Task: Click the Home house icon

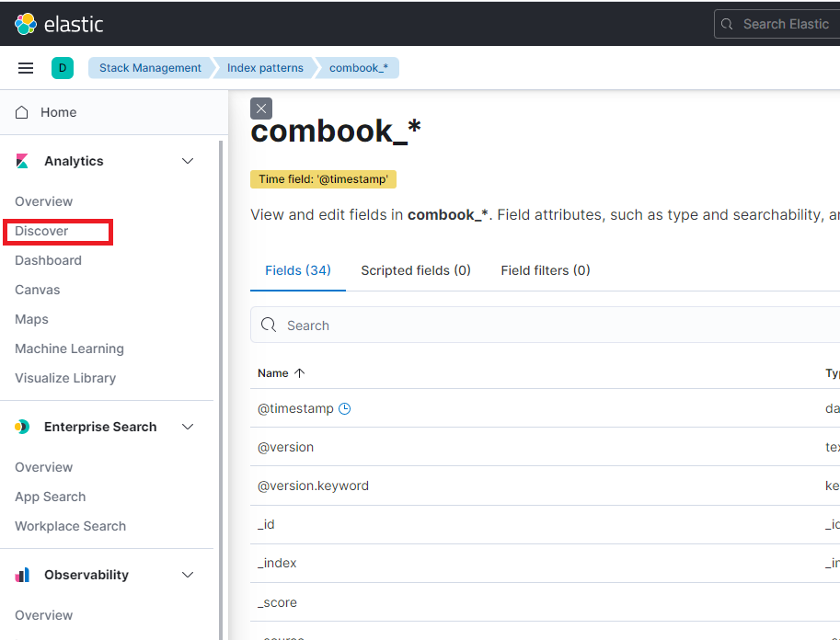Action: [x=21, y=112]
